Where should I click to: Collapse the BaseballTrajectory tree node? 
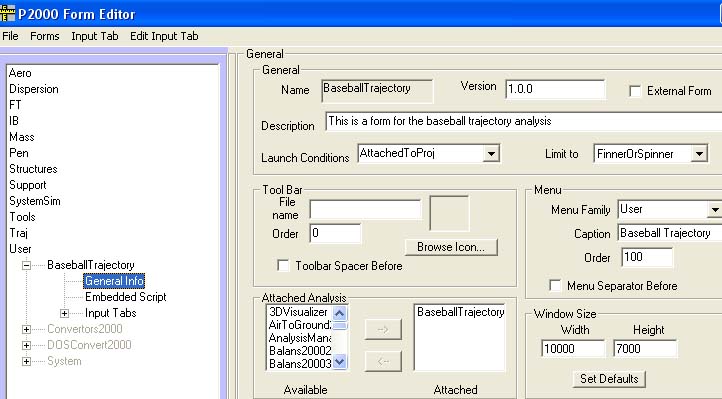26,265
